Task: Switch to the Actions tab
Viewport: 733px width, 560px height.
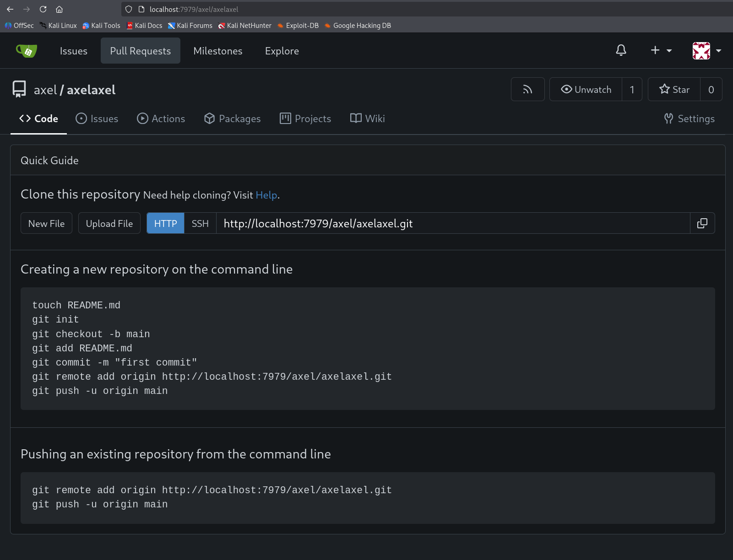Action: [x=161, y=118]
